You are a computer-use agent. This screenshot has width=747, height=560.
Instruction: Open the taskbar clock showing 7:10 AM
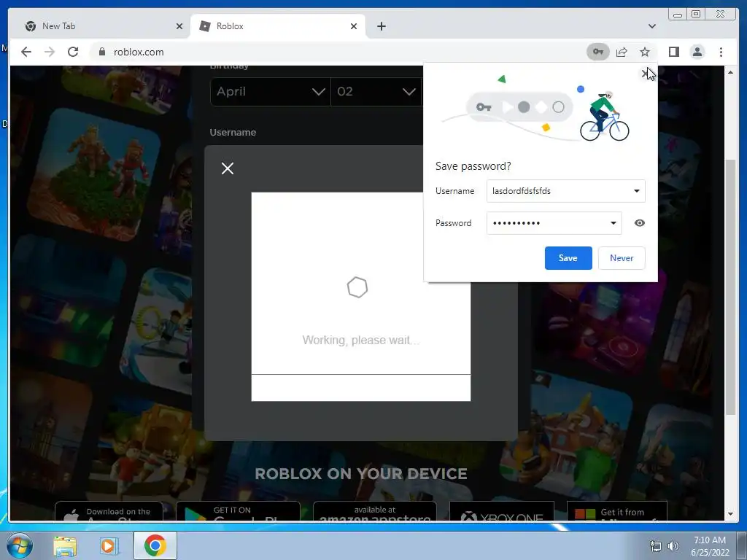point(710,546)
